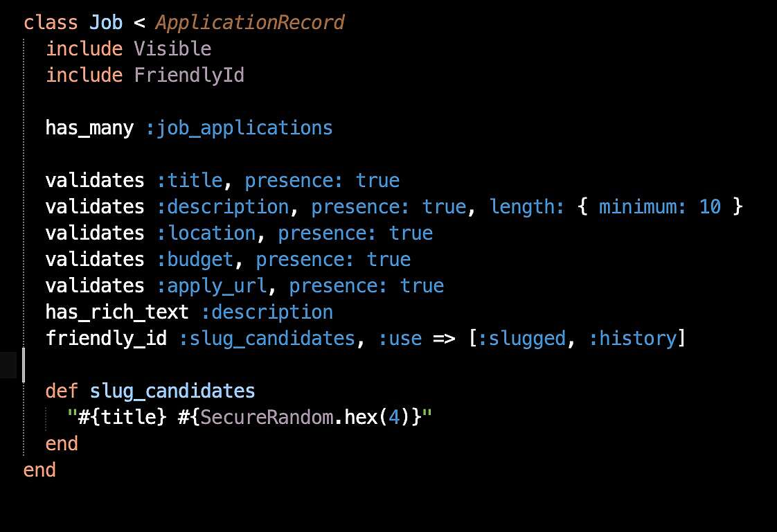Click the empty line with cursor
The image size is (777, 532).
pos(388,365)
